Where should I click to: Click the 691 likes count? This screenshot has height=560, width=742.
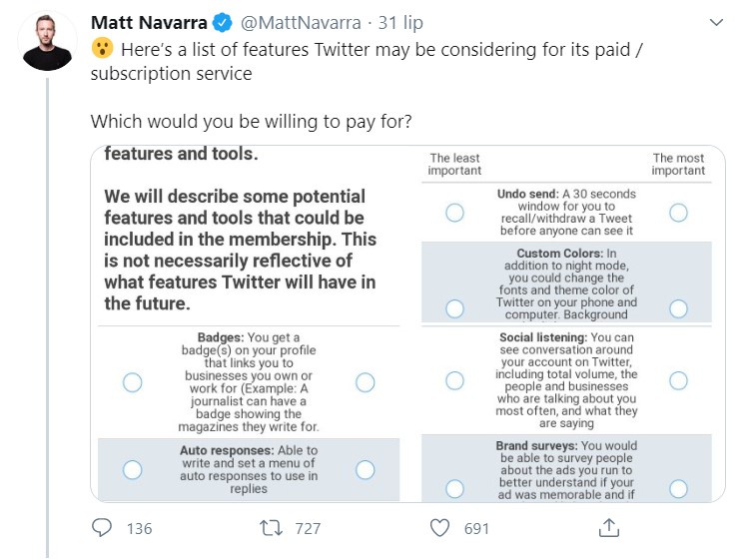[x=476, y=528]
